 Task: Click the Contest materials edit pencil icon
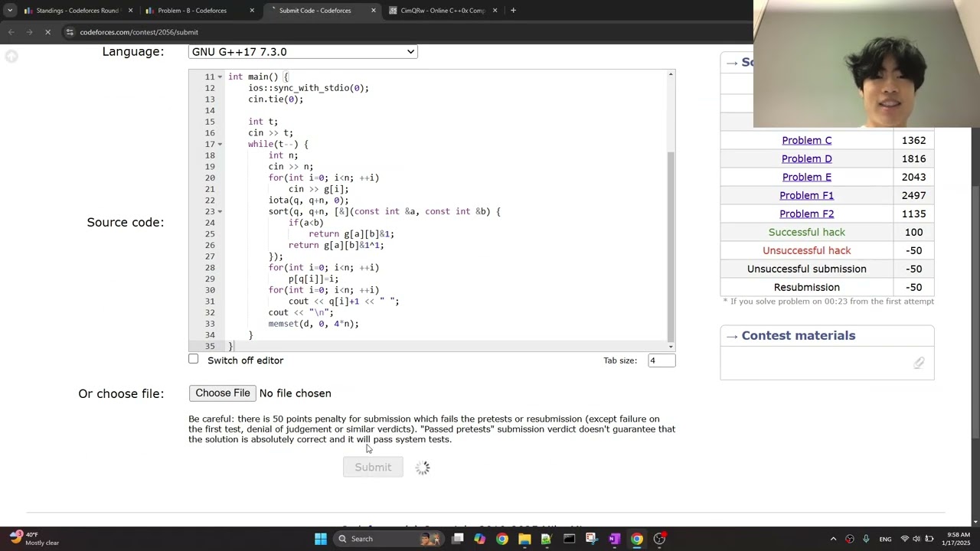point(919,363)
